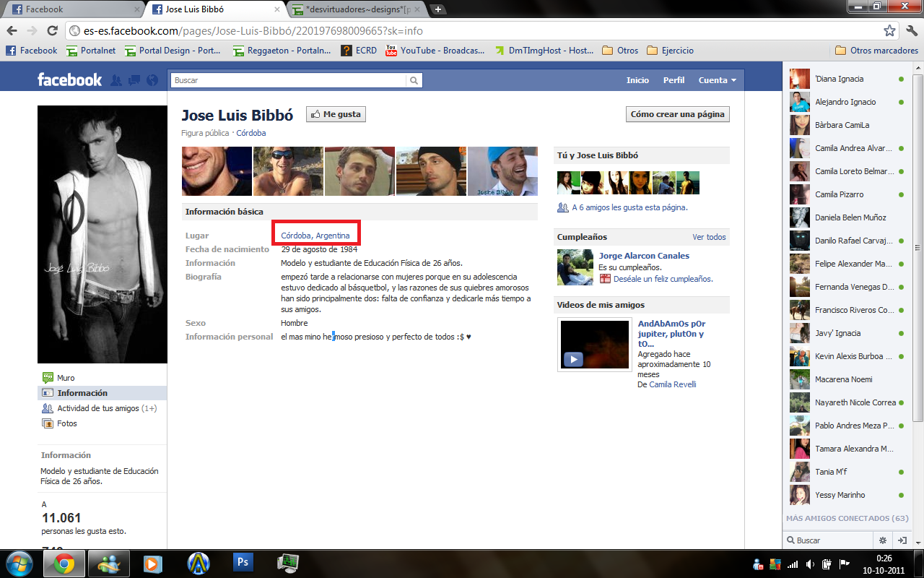Open the Ejercicio bookmarks folder
The image size is (924, 578).
click(x=670, y=51)
